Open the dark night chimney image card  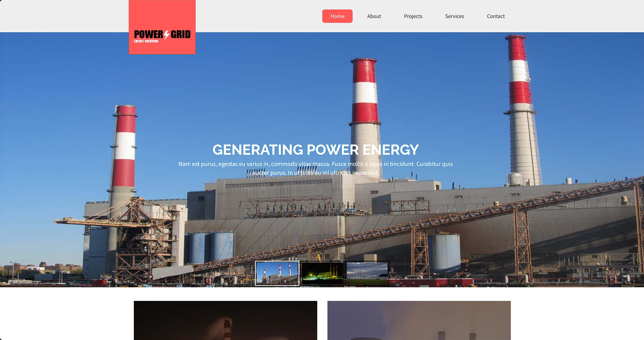pyautogui.click(x=226, y=320)
